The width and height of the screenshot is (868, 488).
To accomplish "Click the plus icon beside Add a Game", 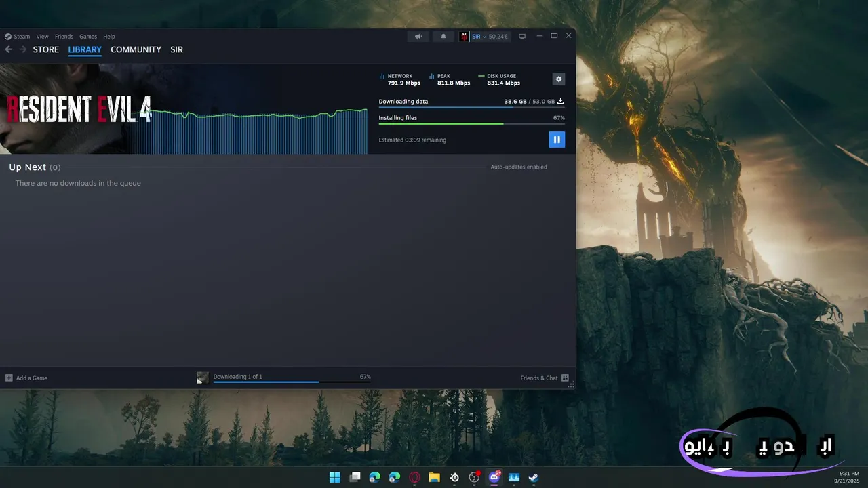I will click(9, 378).
